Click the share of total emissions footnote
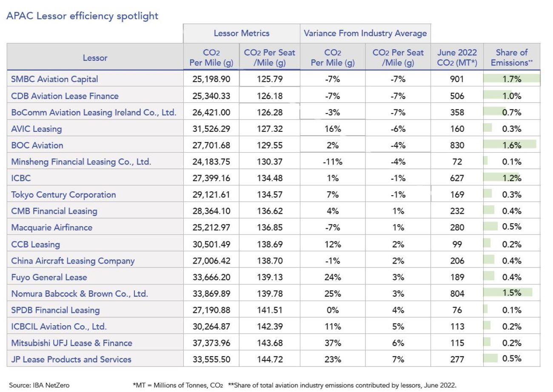Screen dimensions: 553x392 tap(342, 385)
